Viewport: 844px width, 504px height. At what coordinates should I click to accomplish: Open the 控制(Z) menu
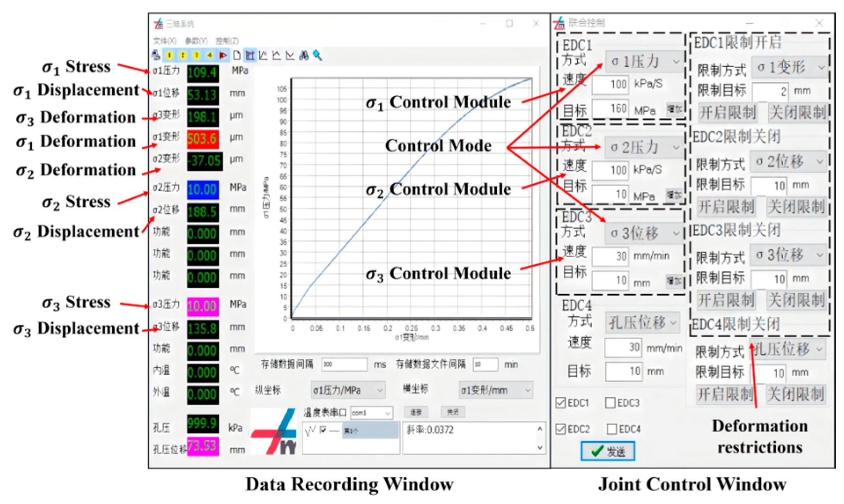click(227, 41)
